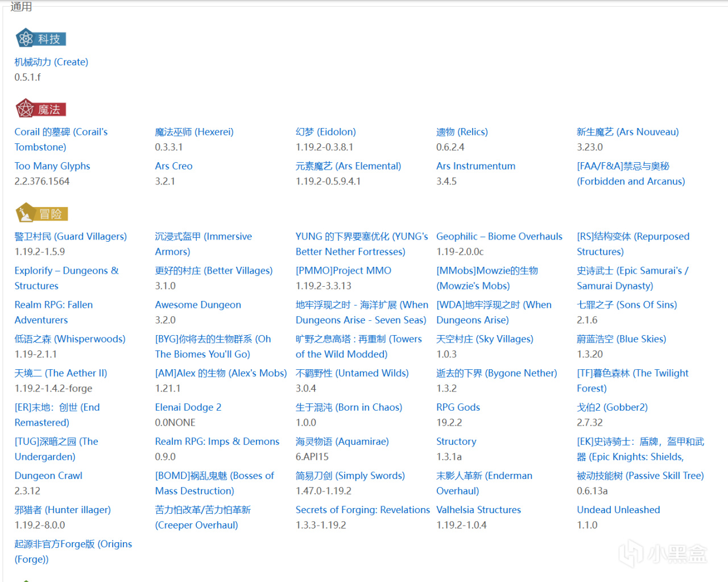Open the Mowzie's Mobs mod link

[487, 278]
